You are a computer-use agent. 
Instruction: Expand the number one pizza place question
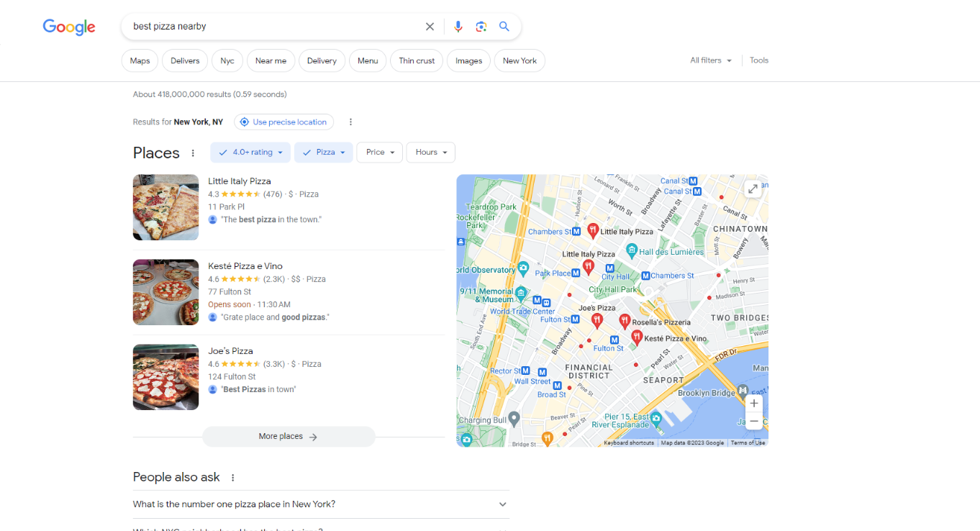pos(321,504)
